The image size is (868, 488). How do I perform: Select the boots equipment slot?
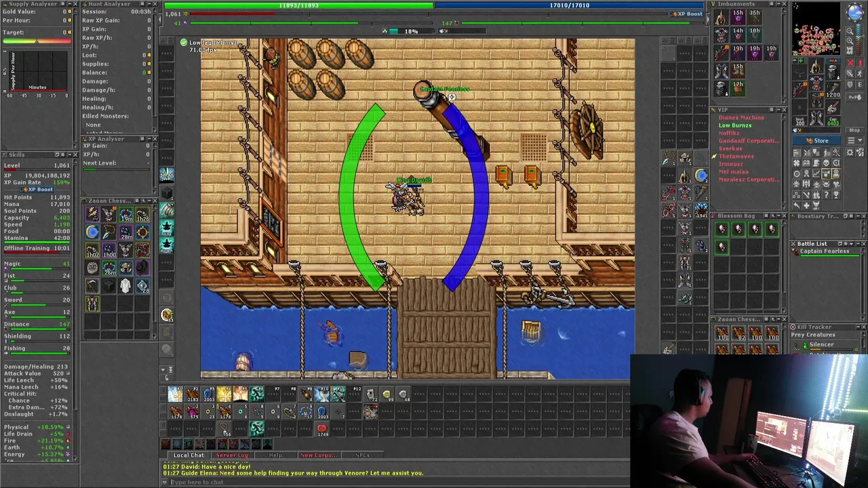(816, 119)
